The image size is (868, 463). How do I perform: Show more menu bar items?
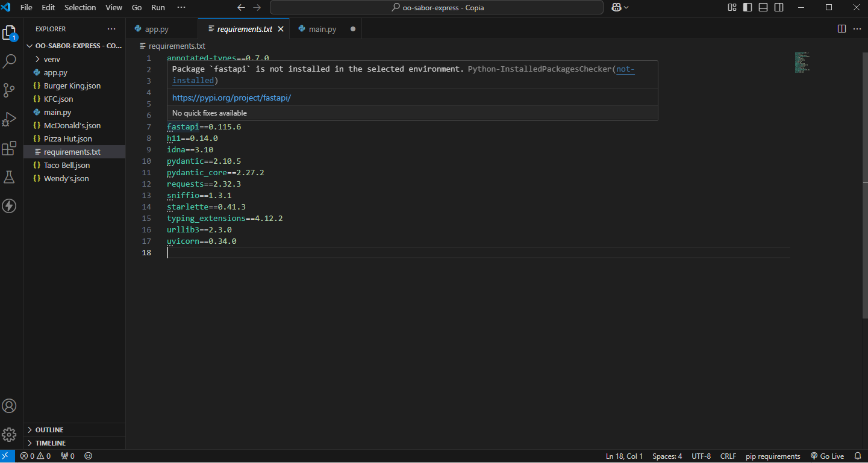coord(181,7)
